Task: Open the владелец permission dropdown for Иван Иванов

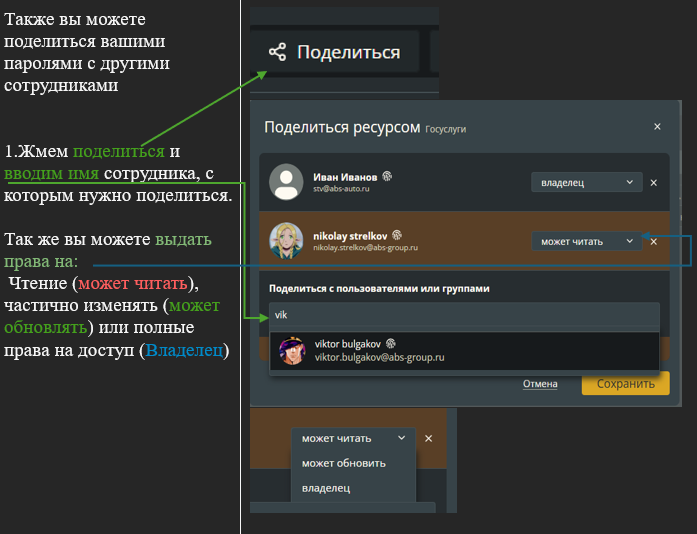Action: [x=586, y=182]
